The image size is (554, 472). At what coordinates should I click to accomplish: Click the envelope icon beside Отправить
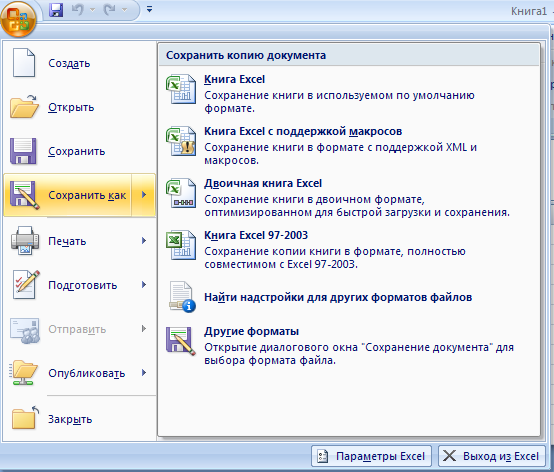click(x=25, y=330)
